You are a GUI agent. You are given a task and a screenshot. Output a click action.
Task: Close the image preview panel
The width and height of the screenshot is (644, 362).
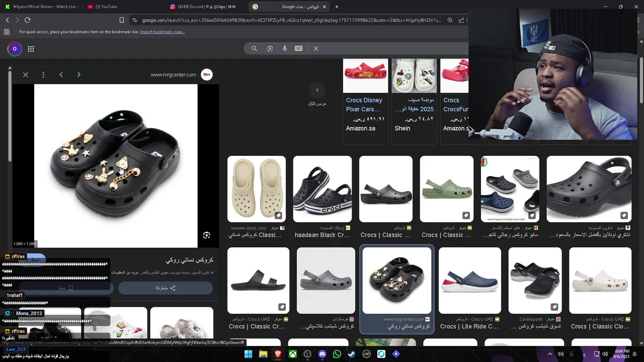(x=26, y=75)
